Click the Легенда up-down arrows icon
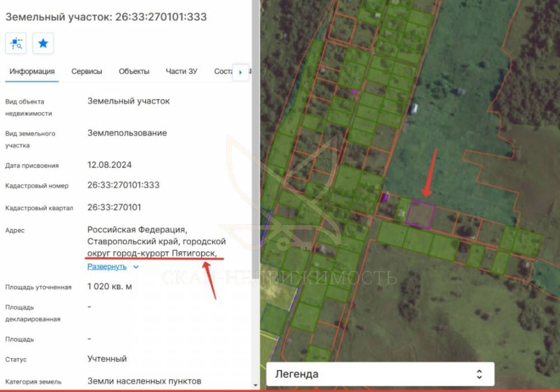This screenshot has height=392, width=560. [479, 374]
